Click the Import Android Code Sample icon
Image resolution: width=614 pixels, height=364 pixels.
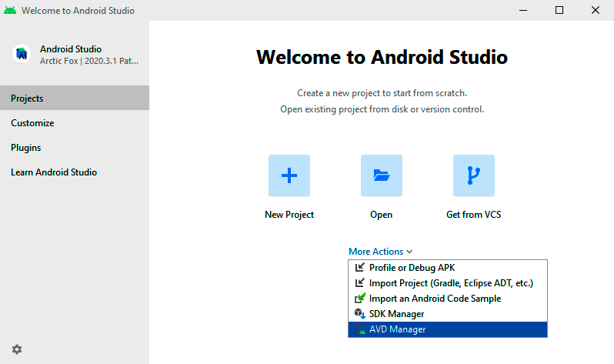(x=359, y=299)
